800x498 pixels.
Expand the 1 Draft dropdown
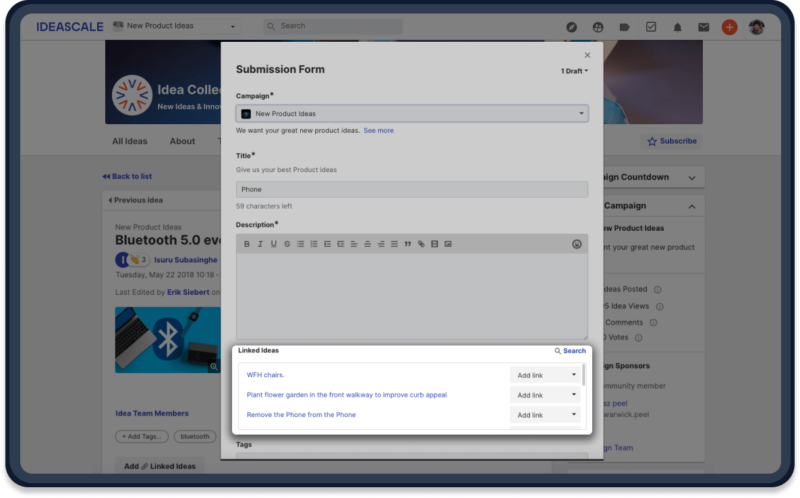574,71
